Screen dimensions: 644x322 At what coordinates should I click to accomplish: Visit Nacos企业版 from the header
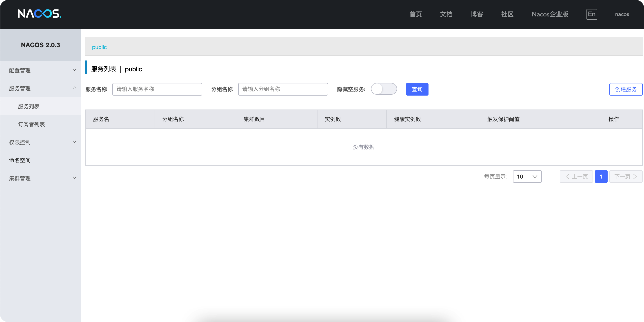click(x=550, y=14)
